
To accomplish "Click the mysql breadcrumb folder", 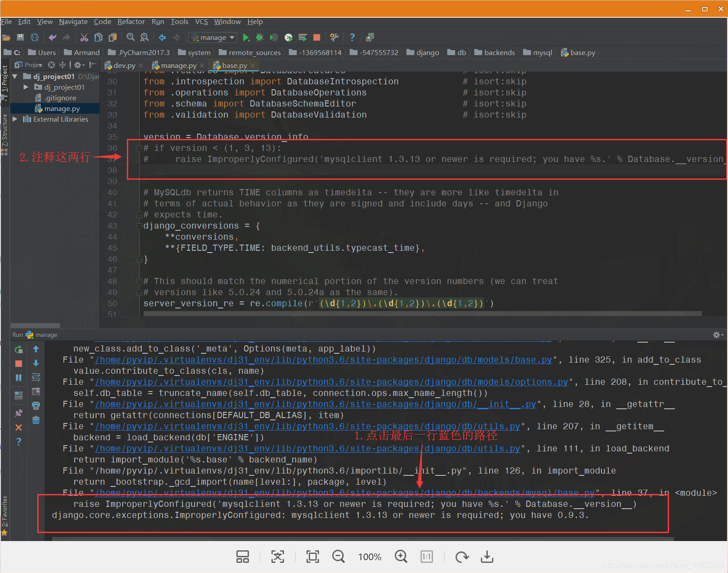I will tap(538, 52).
